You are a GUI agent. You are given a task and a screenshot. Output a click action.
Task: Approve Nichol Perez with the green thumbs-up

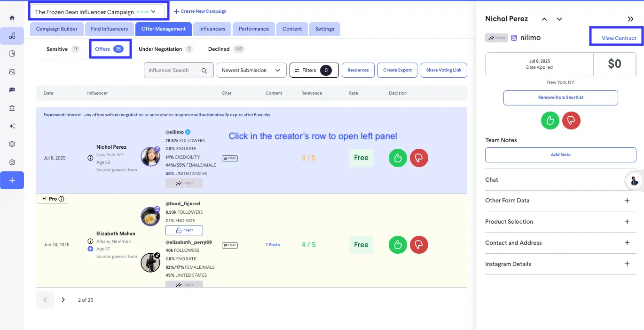pos(397,158)
